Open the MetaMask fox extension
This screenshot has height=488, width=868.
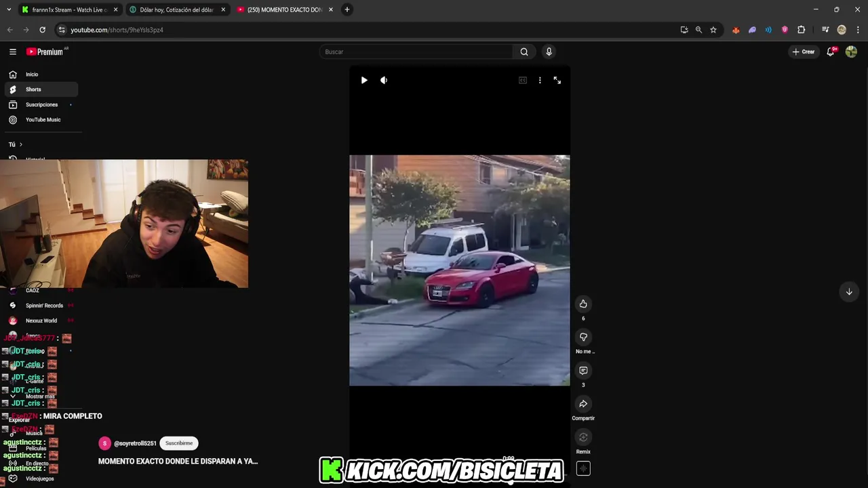736,30
